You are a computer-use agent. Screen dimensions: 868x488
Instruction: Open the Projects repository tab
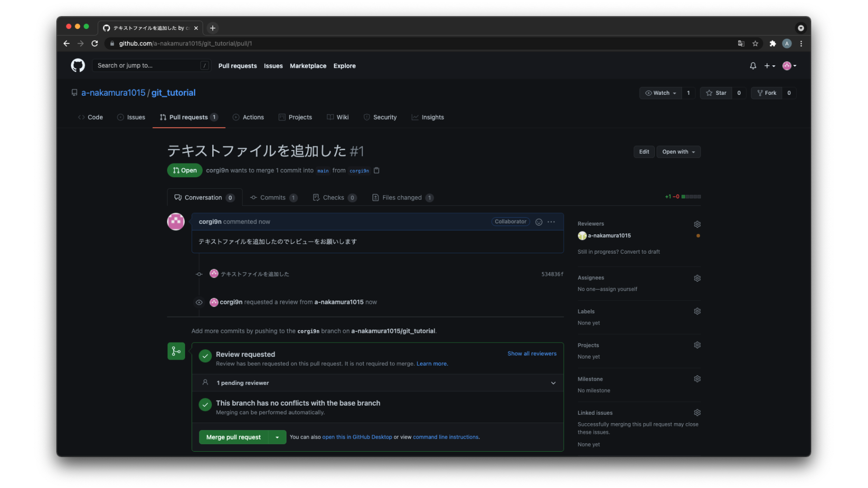pyautogui.click(x=295, y=117)
